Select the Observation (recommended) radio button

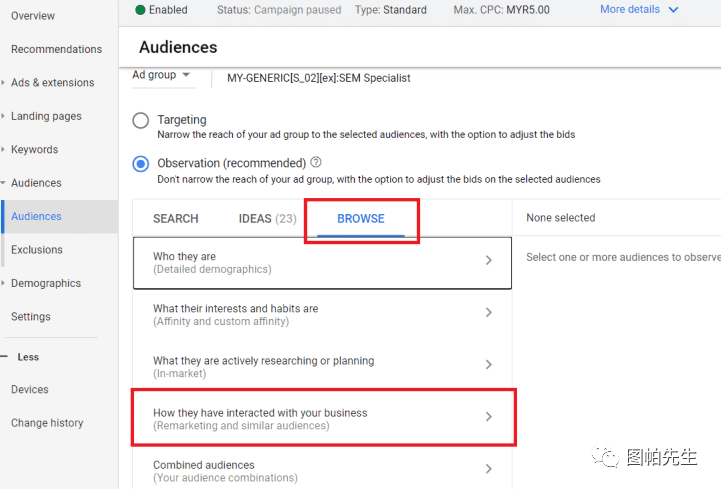pos(141,164)
